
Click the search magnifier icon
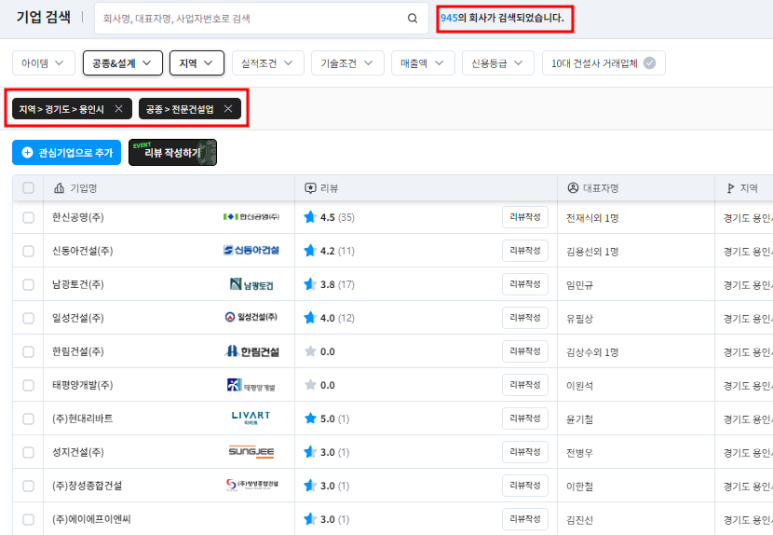coord(412,18)
